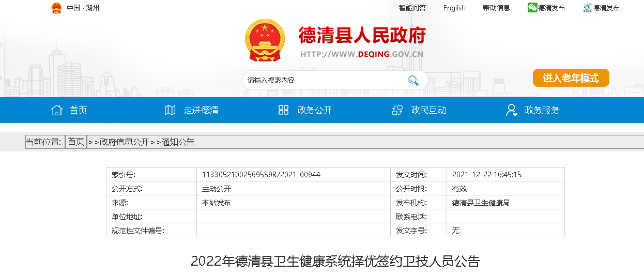Screen dimensions: 644x275
Task: Click the 来源 label cell
Action: pyautogui.click(x=151, y=203)
